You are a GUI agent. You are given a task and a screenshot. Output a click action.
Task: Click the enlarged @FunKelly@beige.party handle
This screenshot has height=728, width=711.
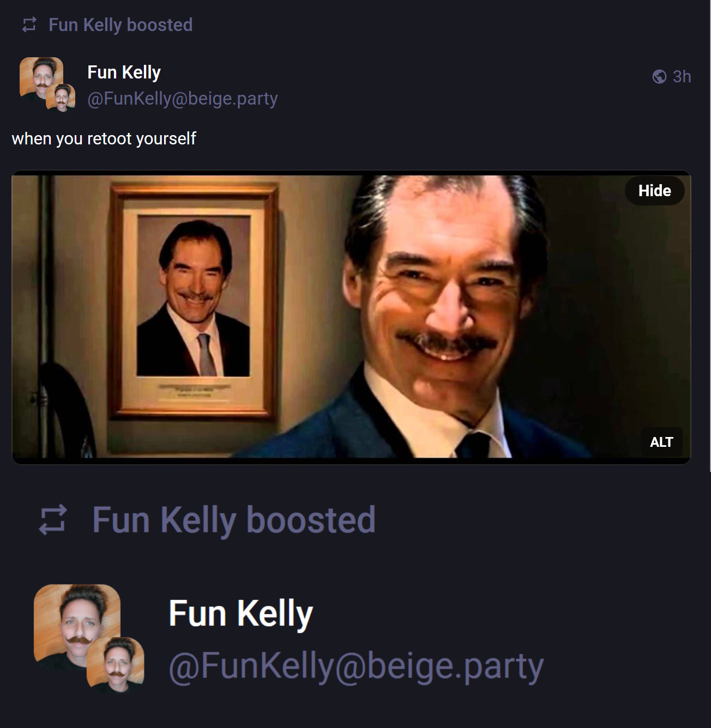click(x=356, y=666)
